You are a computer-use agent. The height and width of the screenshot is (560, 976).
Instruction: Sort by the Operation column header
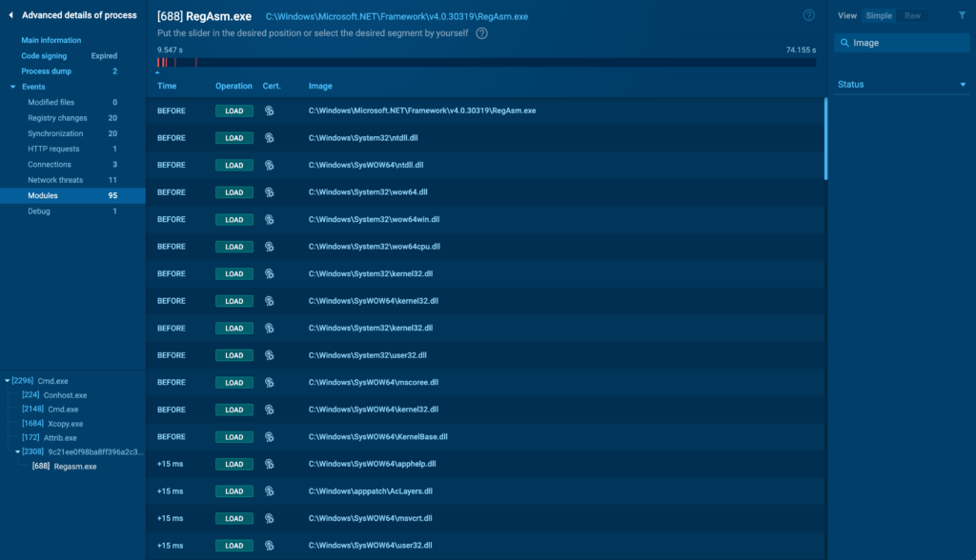coord(234,87)
